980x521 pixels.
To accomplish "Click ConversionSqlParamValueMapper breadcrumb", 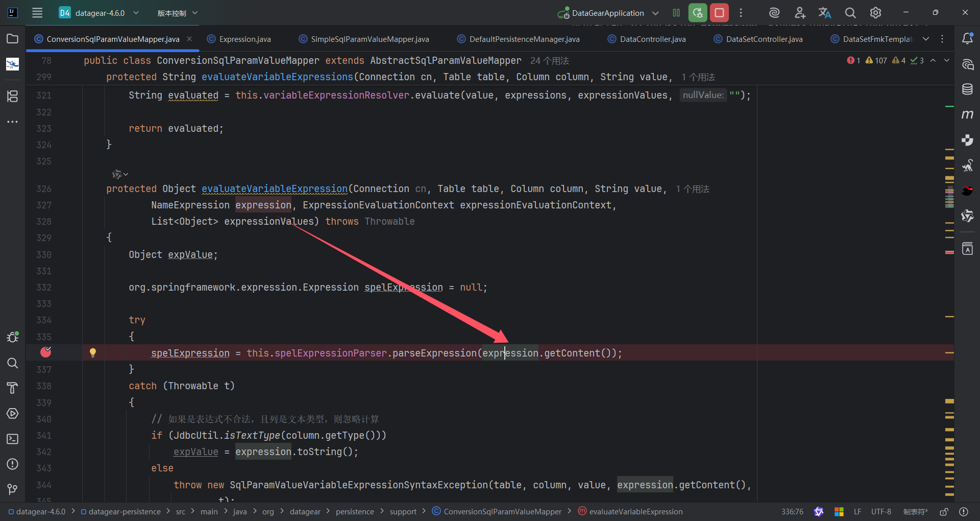I will [x=497, y=511].
